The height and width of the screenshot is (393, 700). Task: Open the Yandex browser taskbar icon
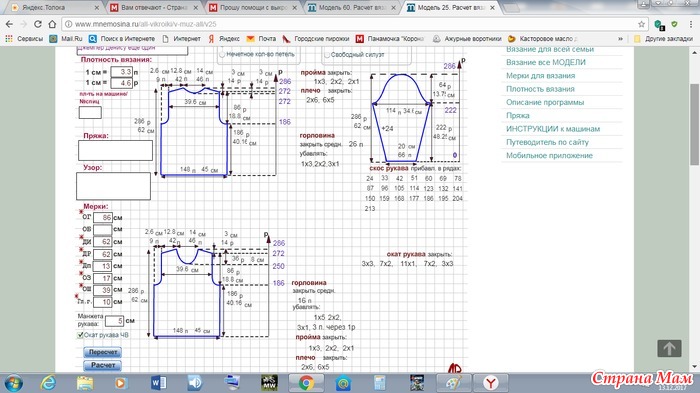(x=491, y=383)
